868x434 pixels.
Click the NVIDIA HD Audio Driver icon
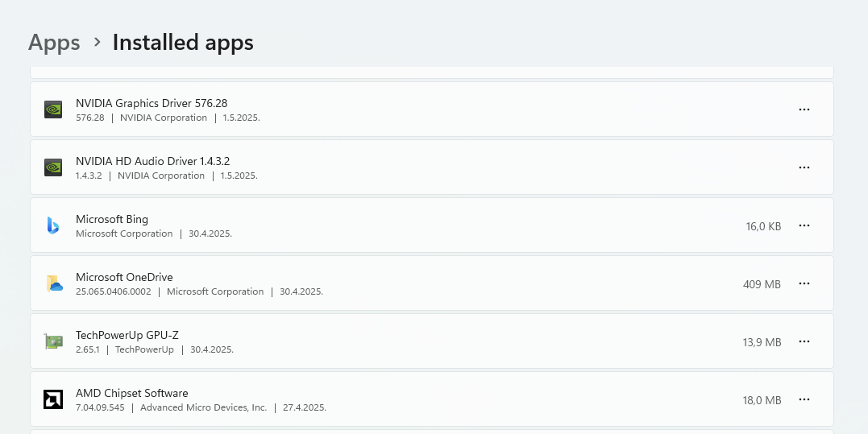click(x=53, y=167)
